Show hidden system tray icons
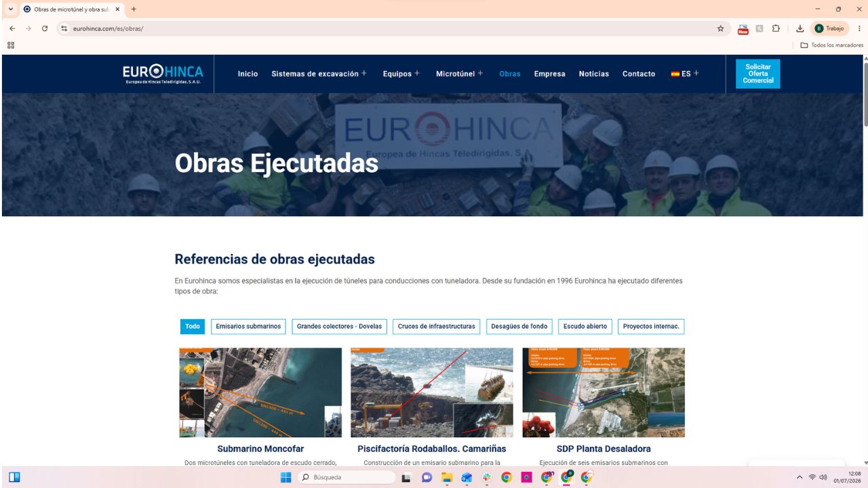 800,477
